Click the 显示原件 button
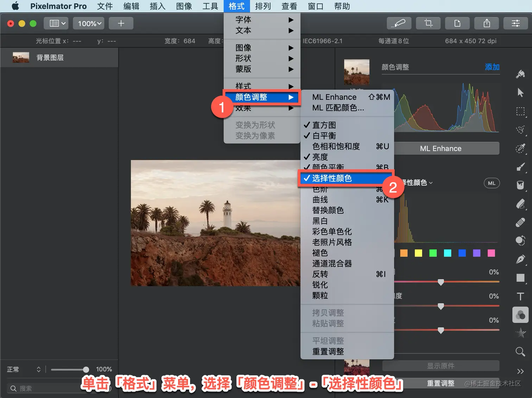532x398 pixels. pos(441,366)
